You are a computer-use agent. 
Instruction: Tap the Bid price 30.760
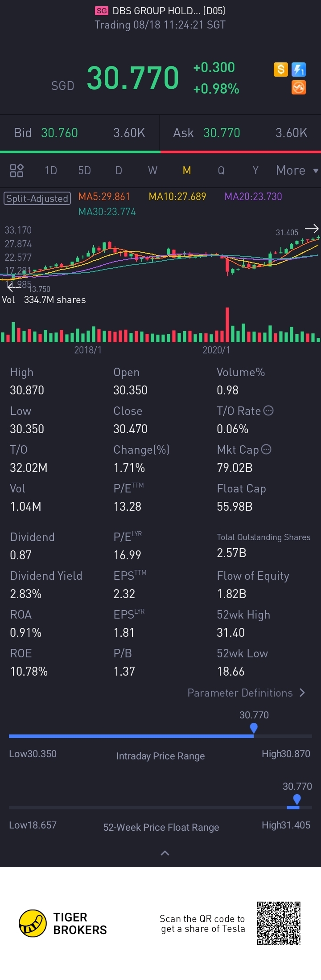point(59,133)
